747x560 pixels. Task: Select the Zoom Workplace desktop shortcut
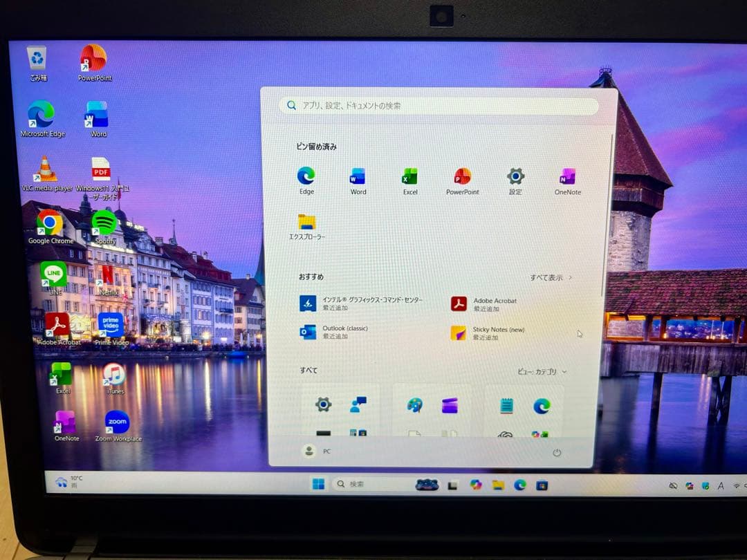point(118,426)
